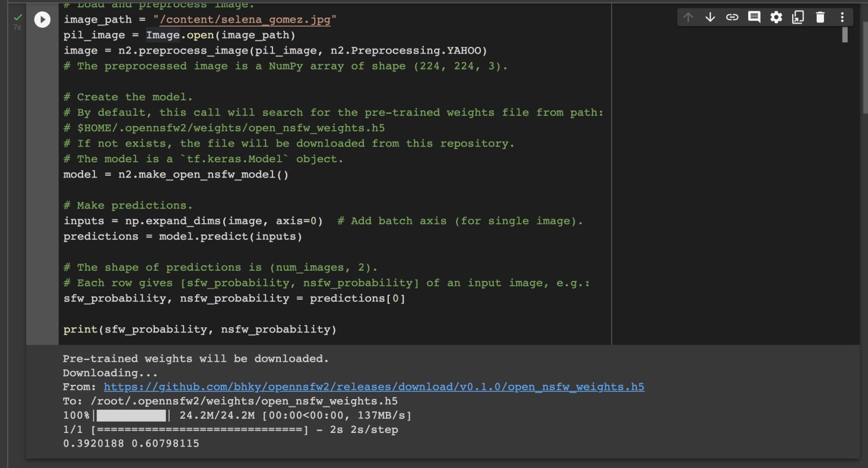Add a comment to the cell
This screenshot has width=868, height=468.
[x=754, y=18]
